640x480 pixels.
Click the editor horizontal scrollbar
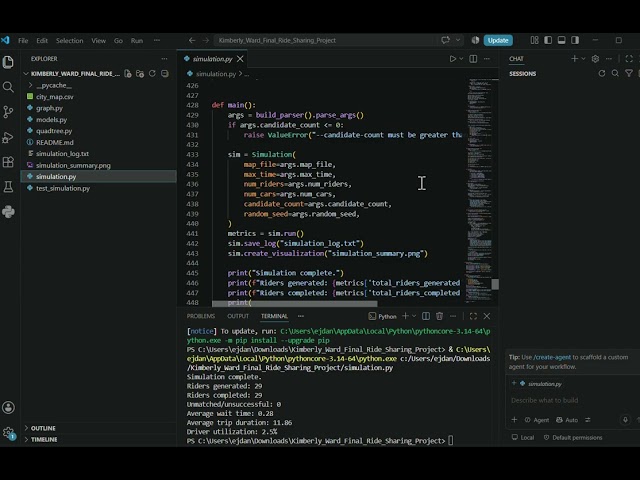[295, 304]
